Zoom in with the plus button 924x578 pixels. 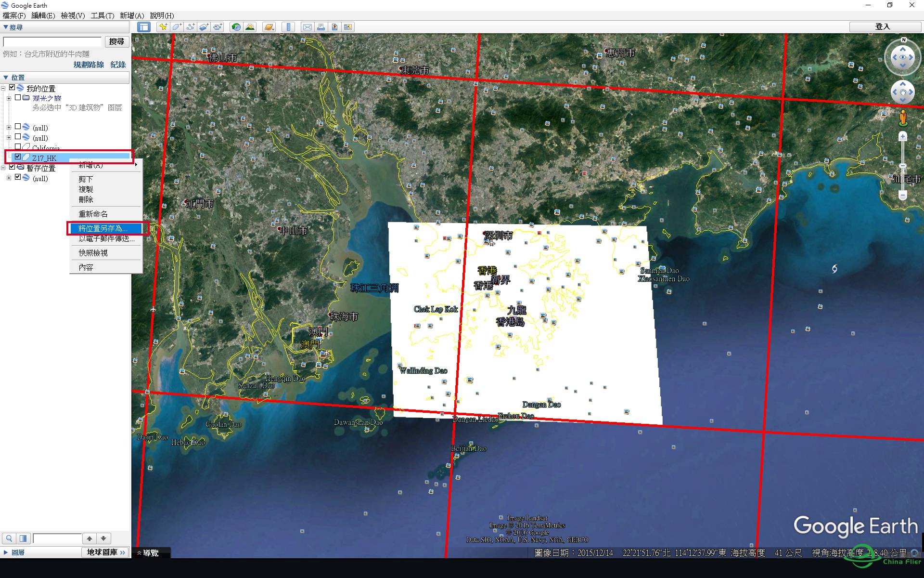point(903,136)
